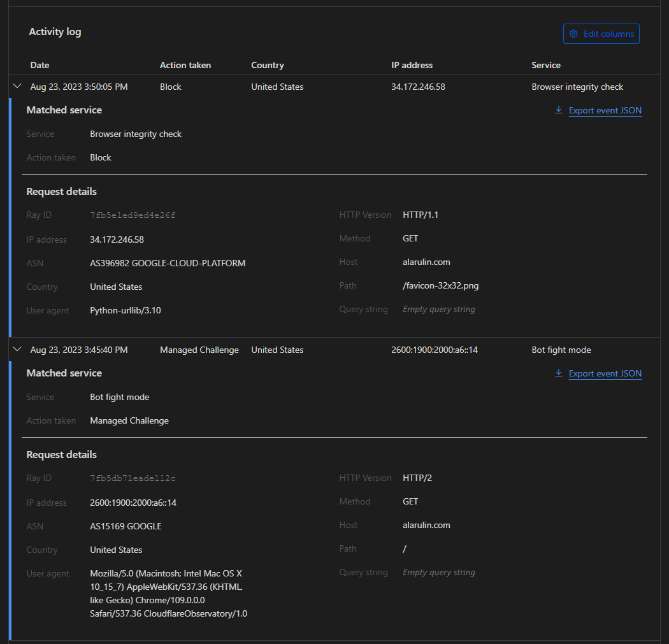Image resolution: width=669 pixels, height=644 pixels.
Task: Click the AS15169 GOOGLE ASN value
Action: coord(126,526)
